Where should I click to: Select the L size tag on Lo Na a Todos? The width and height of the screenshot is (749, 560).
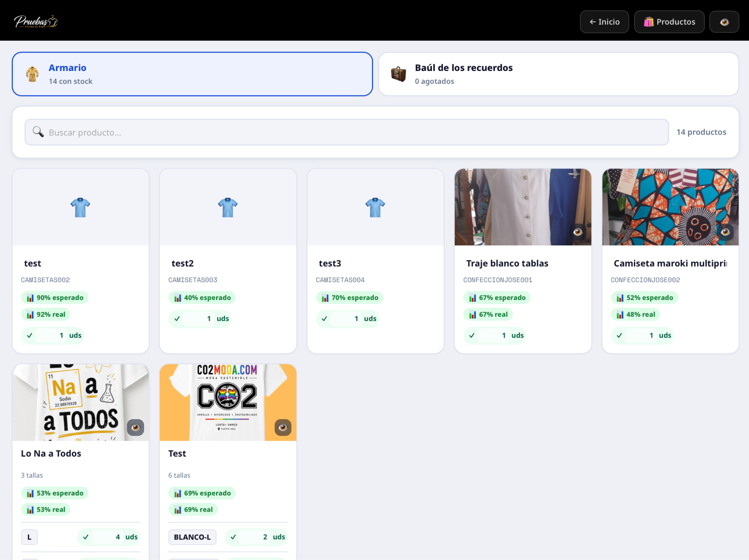click(29, 537)
